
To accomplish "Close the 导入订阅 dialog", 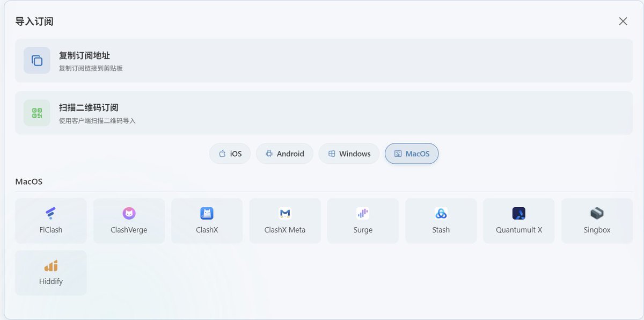I will point(623,21).
